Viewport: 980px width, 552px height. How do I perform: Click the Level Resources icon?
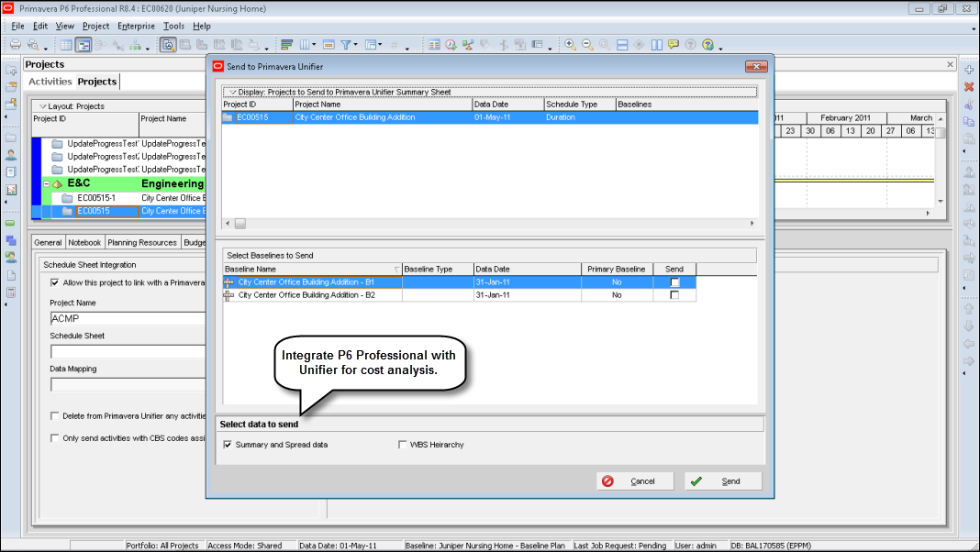coord(468,44)
